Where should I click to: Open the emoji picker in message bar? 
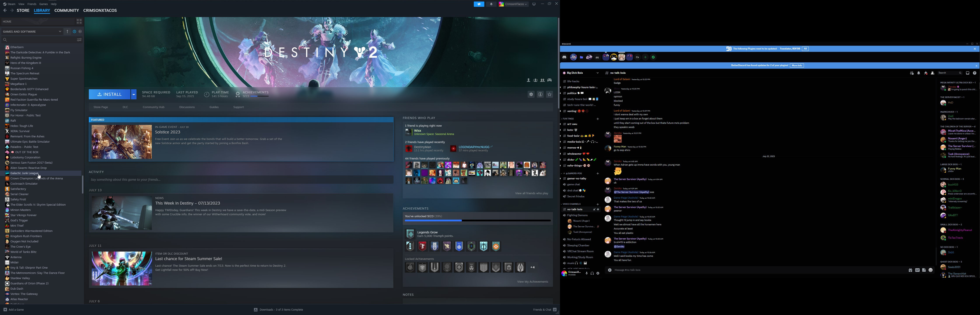tap(931, 270)
